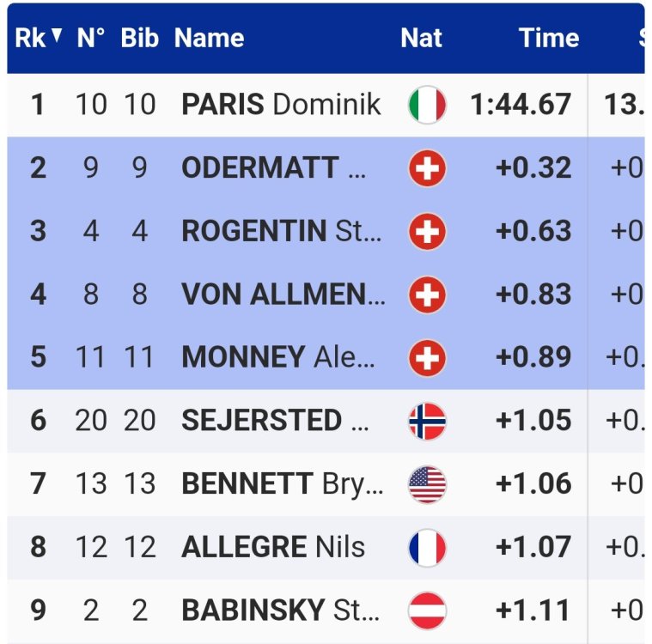Click Swiss flag in Von Allmen row
Viewport: 652px width, 644px height.
tap(427, 295)
